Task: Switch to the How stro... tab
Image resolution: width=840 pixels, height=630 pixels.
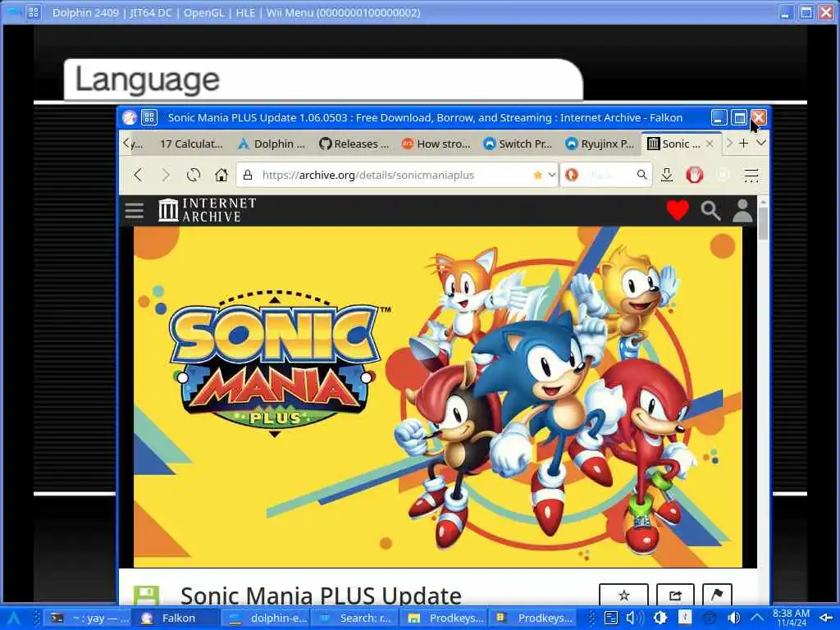Action: click(x=436, y=144)
